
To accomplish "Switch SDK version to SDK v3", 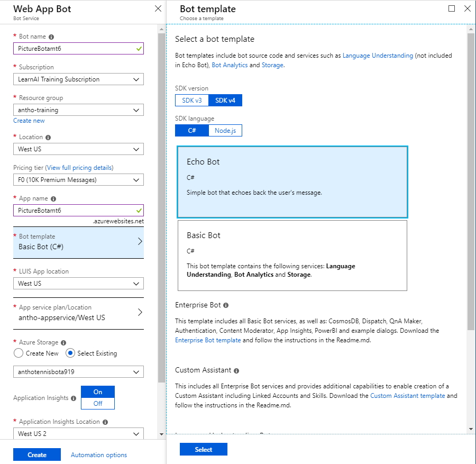I will pos(192,101).
